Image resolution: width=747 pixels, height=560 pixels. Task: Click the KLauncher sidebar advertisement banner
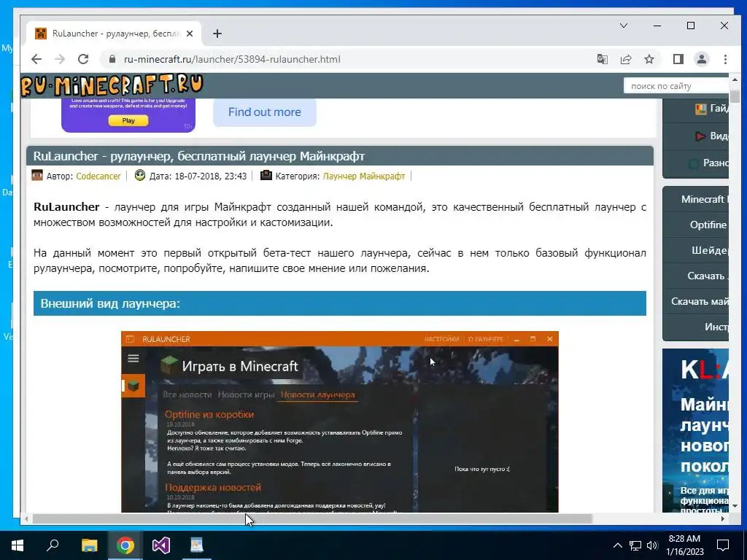695,430
